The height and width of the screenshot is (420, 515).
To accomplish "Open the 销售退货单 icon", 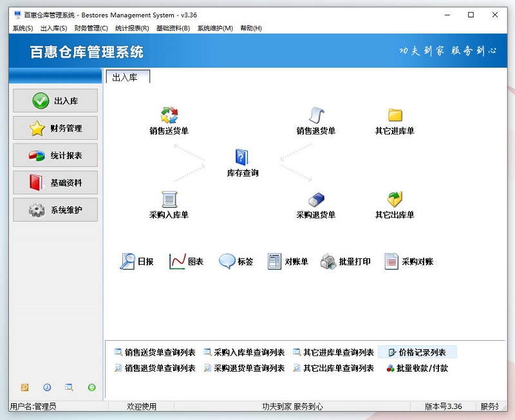I will [x=315, y=117].
